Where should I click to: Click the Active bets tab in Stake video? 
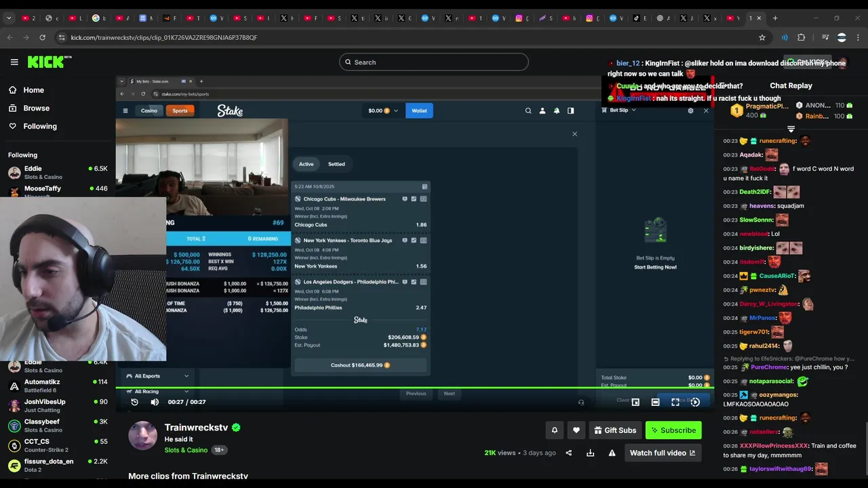(x=307, y=164)
